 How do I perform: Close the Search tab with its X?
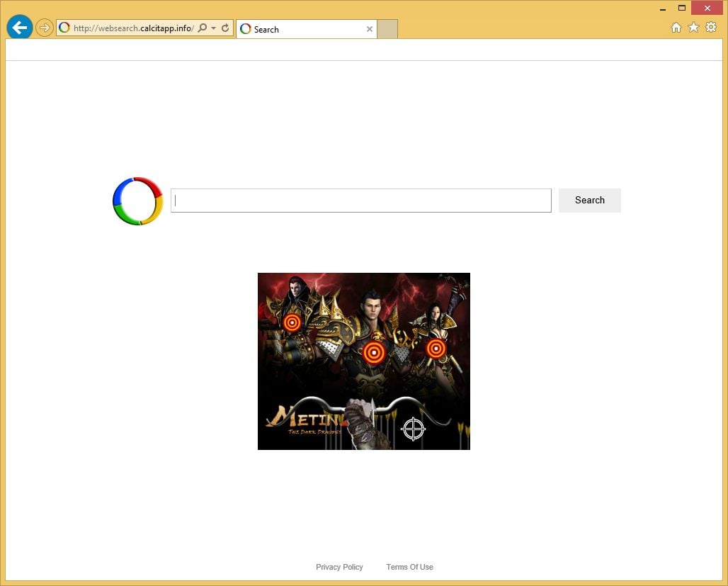[x=369, y=29]
